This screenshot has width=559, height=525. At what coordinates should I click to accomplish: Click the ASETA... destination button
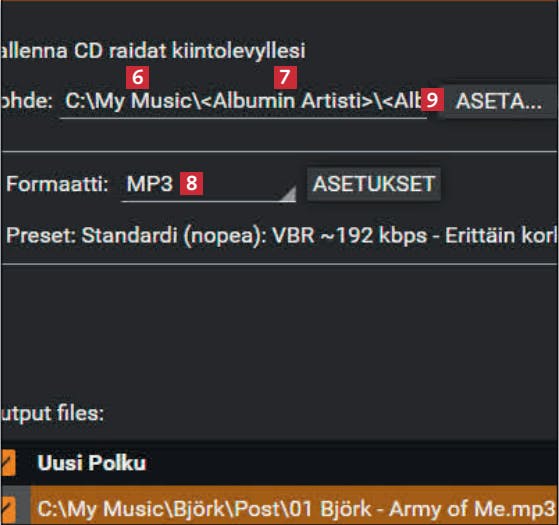pyautogui.click(x=499, y=101)
